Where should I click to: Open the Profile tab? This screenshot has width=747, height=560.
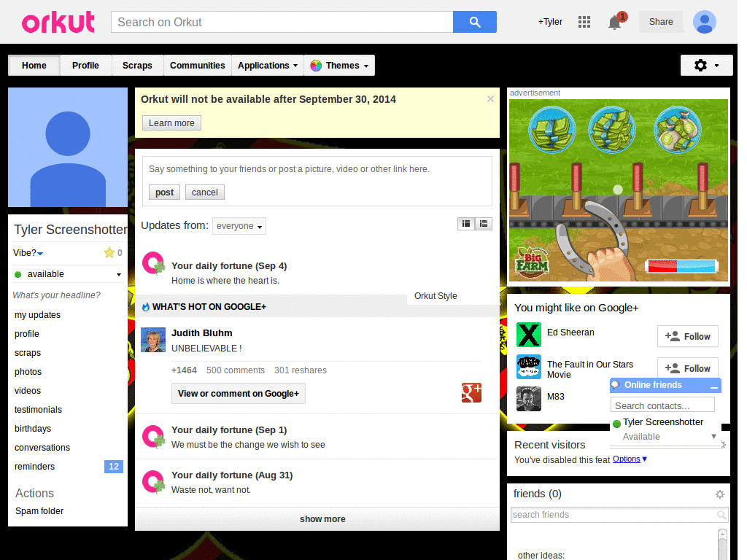[x=85, y=65]
